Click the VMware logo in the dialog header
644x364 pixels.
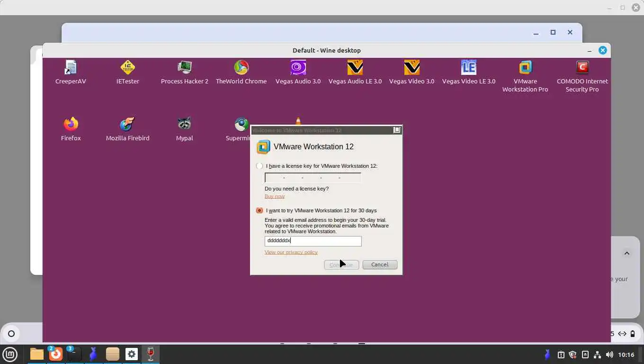(x=263, y=147)
